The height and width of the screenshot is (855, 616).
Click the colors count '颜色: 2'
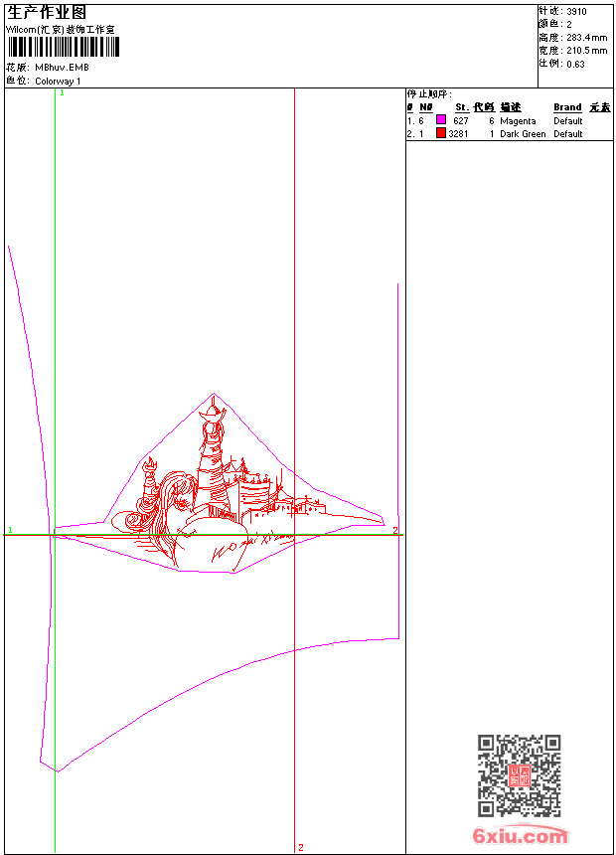click(x=555, y=24)
